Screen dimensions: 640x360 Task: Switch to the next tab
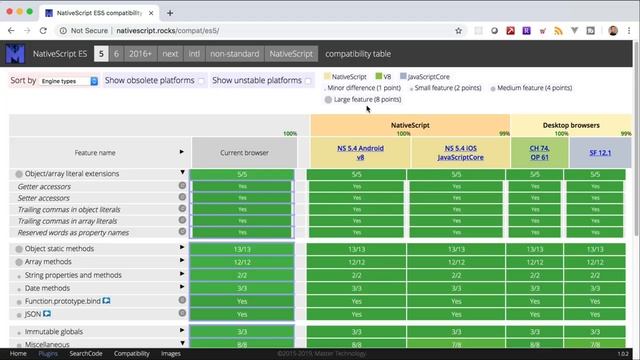[x=170, y=53]
